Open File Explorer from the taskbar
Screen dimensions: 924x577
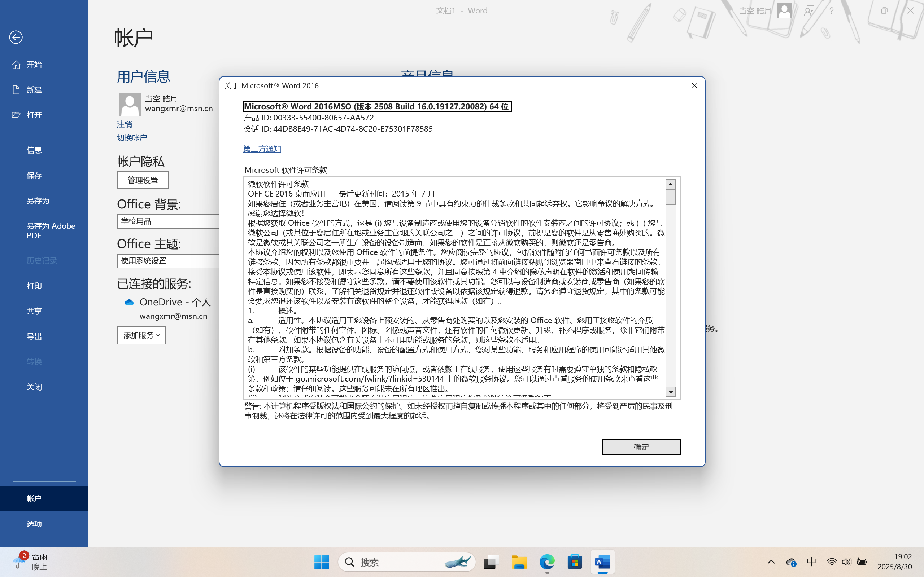click(519, 562)
